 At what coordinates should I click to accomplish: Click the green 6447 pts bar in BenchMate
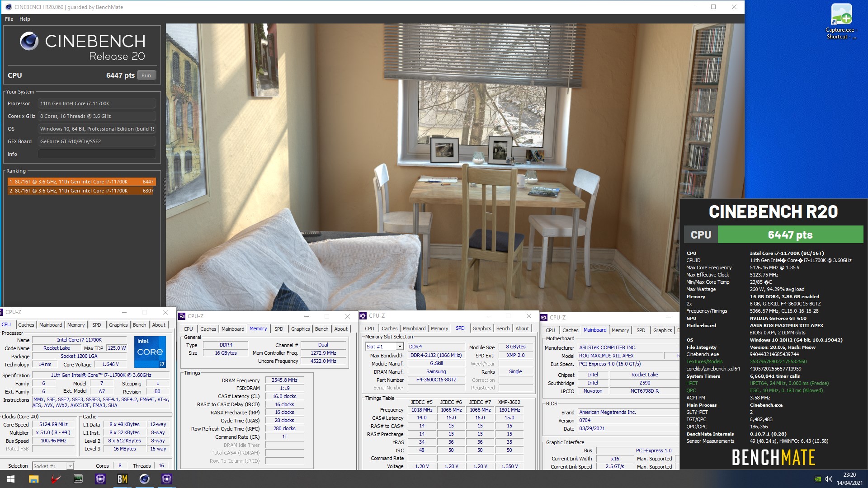click(790, 235)
